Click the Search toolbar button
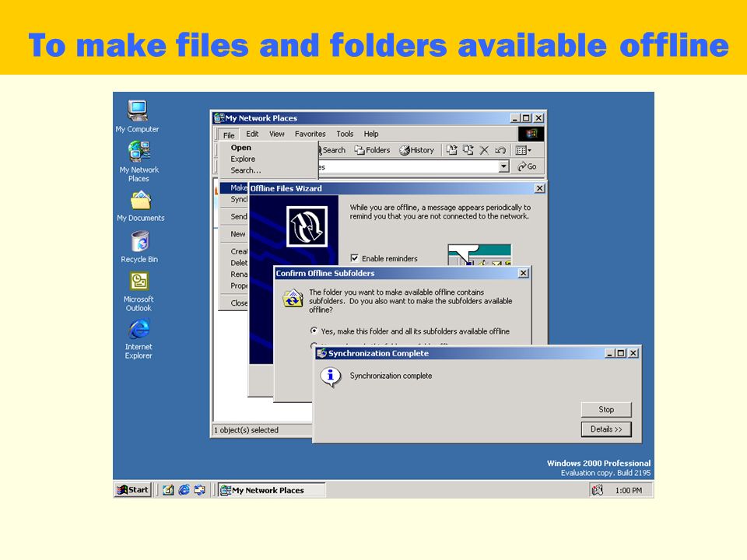Screen dimensions: 747x560 coord(332,150)
